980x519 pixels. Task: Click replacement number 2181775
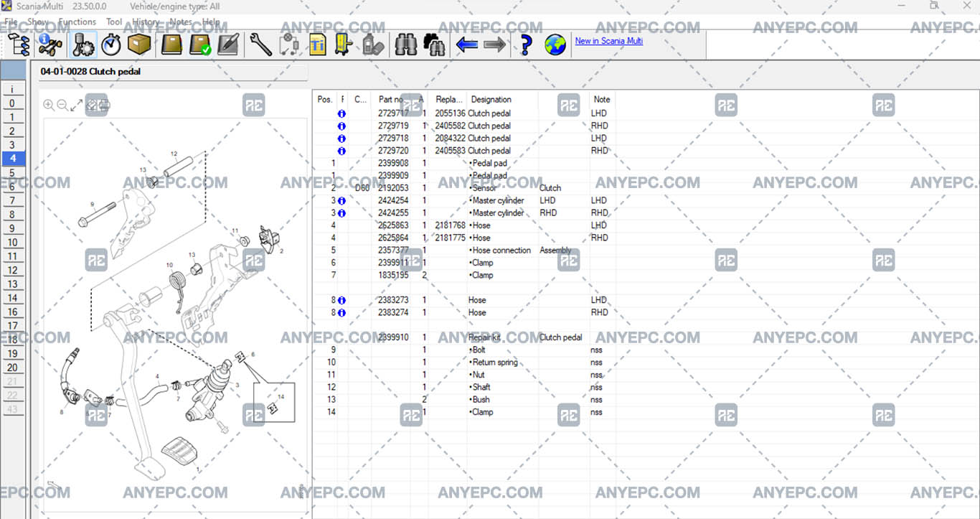(x=450, y=238)
